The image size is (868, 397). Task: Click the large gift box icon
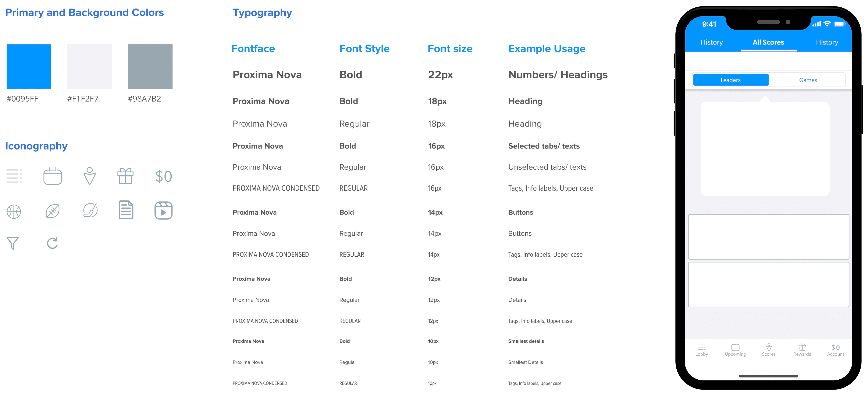(x=125, y=176)
